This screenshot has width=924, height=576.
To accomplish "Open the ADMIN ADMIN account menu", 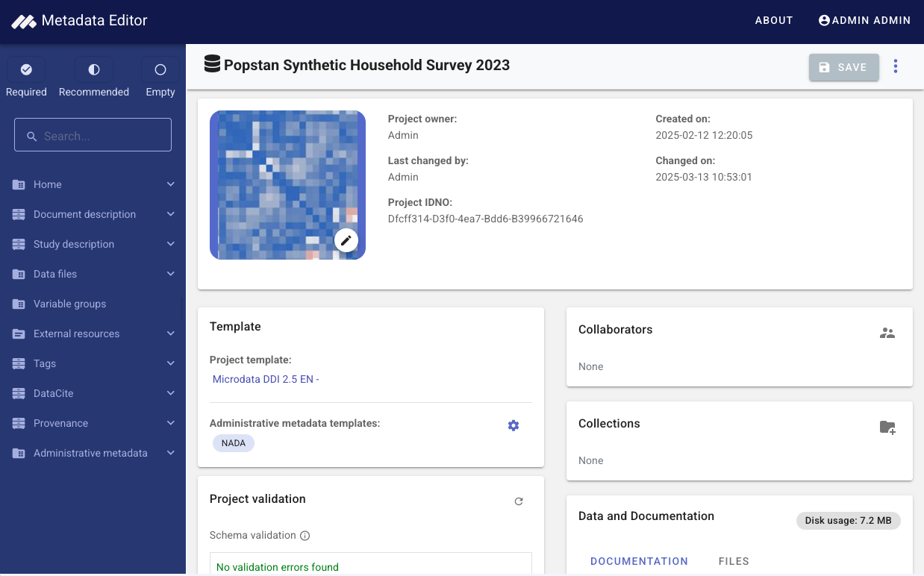I will click(865, 20).
